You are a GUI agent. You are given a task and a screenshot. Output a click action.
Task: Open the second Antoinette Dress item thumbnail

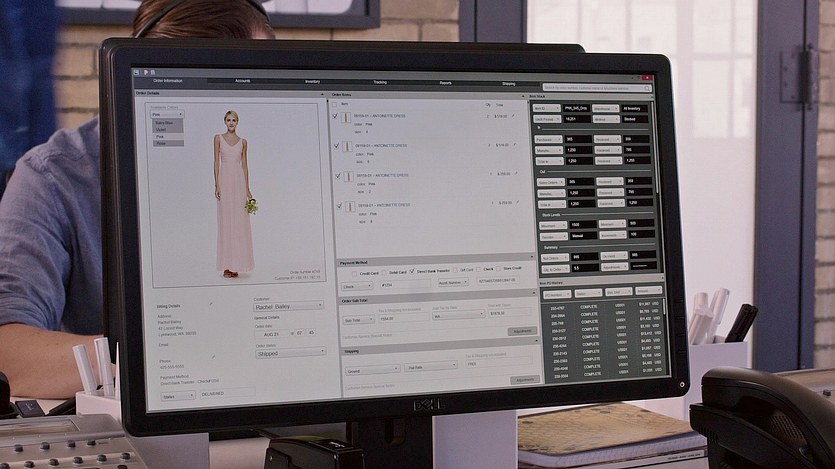point(347,147)
